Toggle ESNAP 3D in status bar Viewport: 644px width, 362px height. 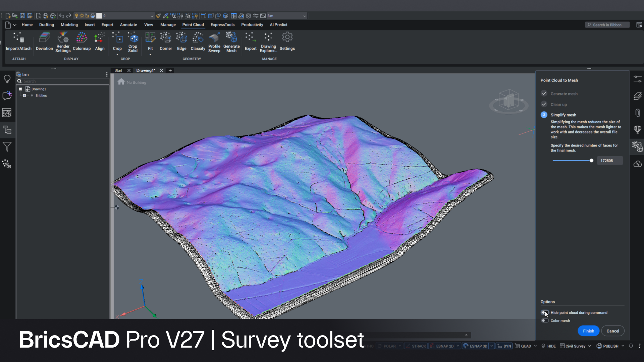(475, 346)
